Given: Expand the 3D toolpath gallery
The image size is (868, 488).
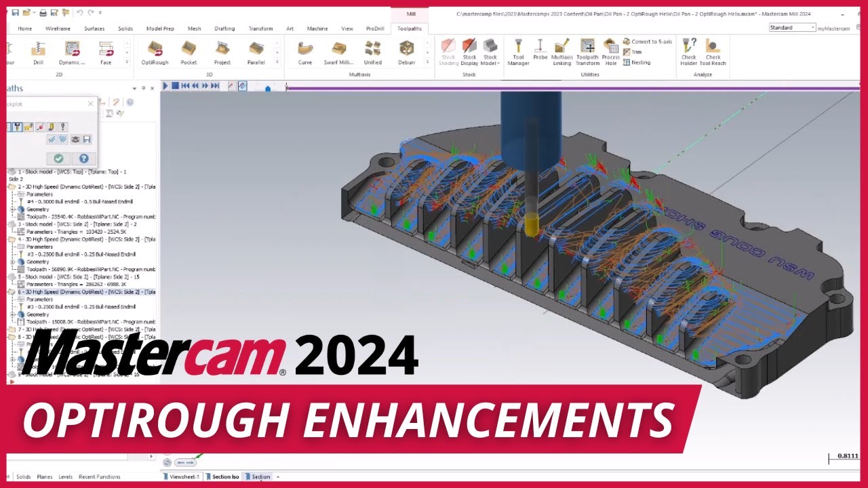Looking at the screenshot, I should click(277, 62).
